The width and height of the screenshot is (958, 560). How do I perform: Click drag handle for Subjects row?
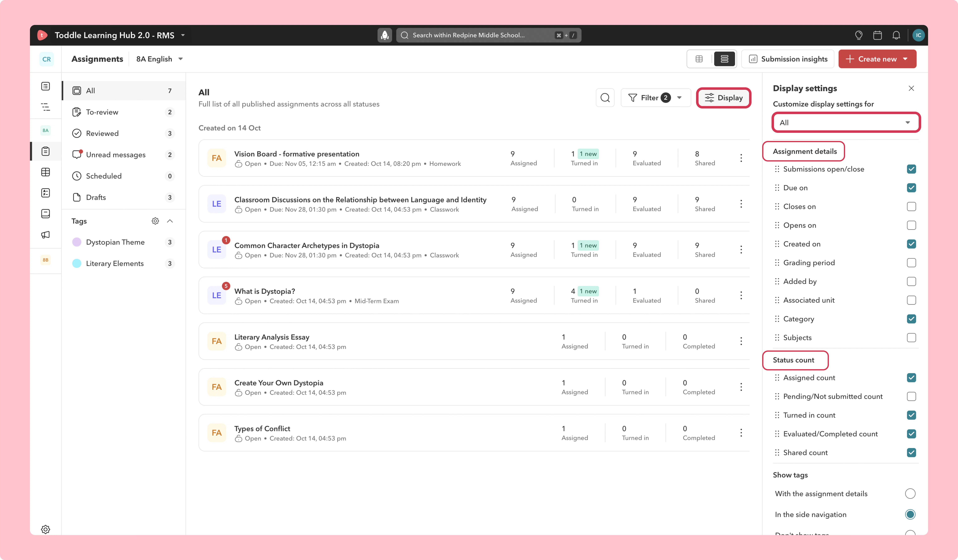pos(777,338)
